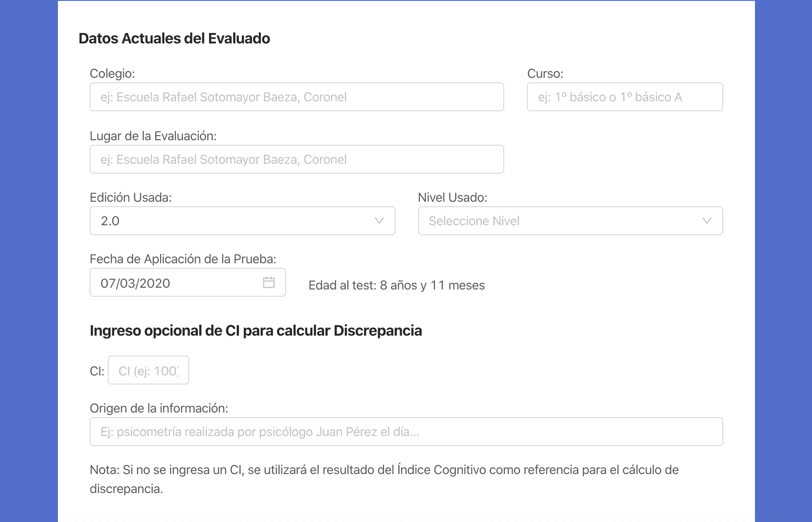Click the Seleccione Nivel placeholder text
812x522 pixels.
click(x=474, y=221)
